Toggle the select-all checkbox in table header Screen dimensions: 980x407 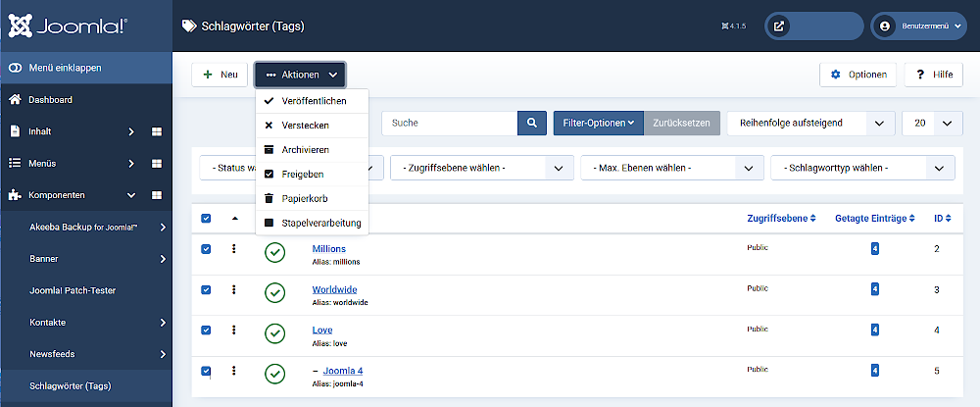pos(206,218)
